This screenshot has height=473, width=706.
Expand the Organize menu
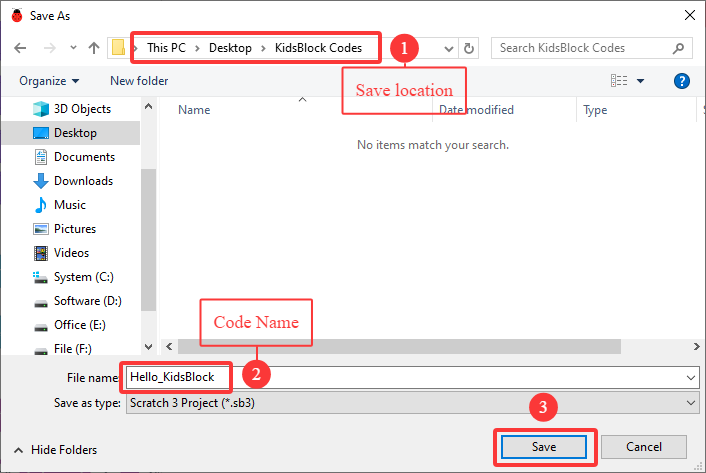(49, 81)
